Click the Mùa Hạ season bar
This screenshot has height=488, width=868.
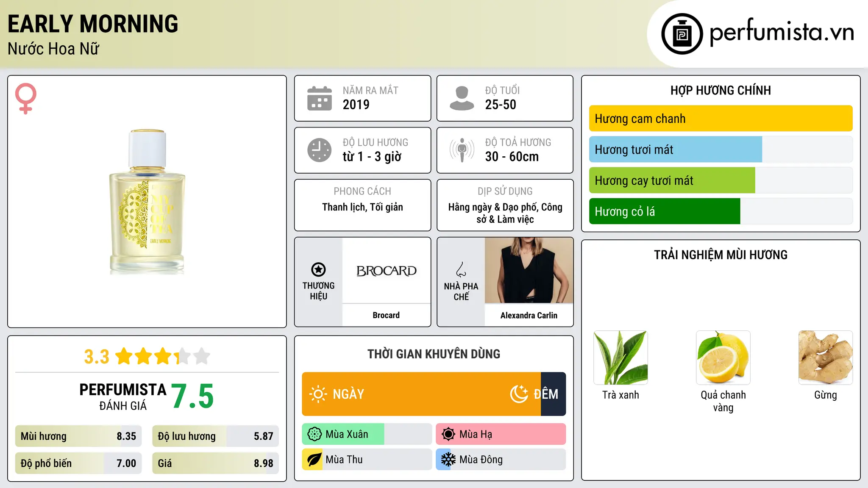click(501, 434)
